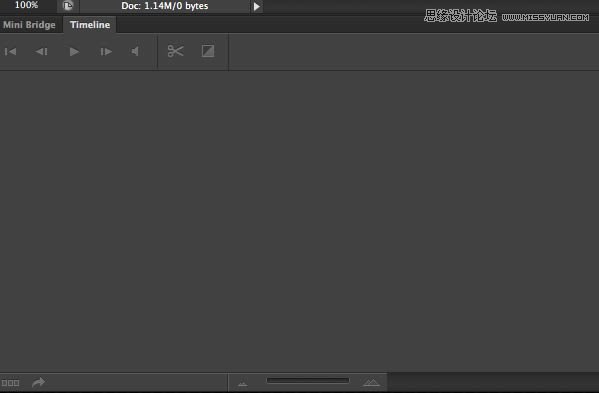Zoom in the timeline large mountains

371,382
